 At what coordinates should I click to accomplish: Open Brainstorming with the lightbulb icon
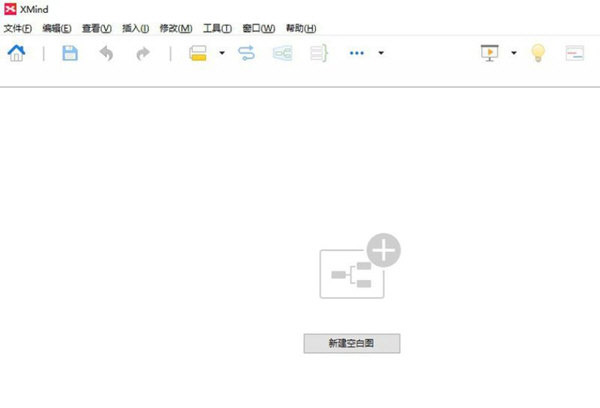pos(538,53)
